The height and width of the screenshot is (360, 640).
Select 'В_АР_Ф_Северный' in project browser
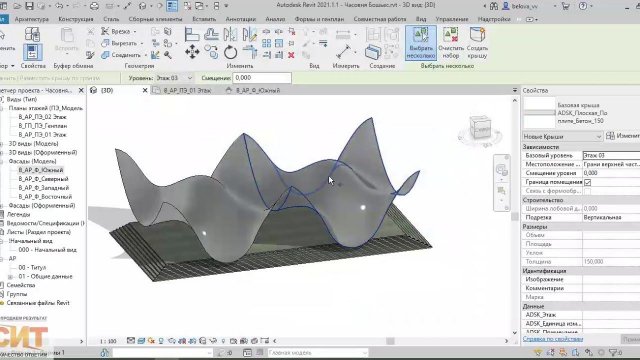43,179
